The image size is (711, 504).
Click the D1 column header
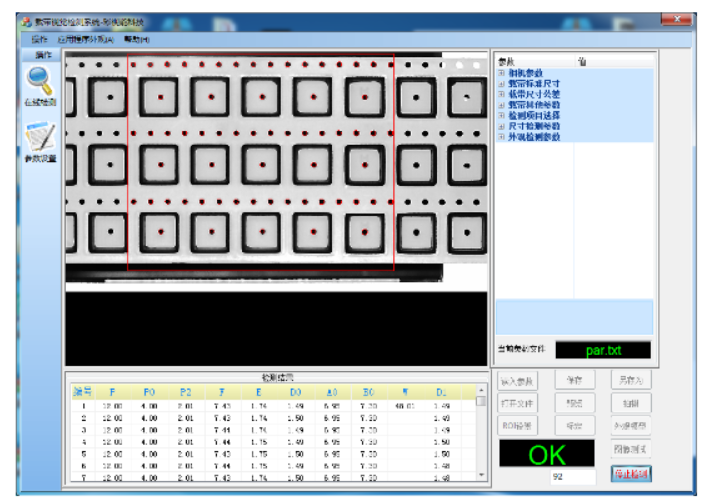(x=441, y=392)
